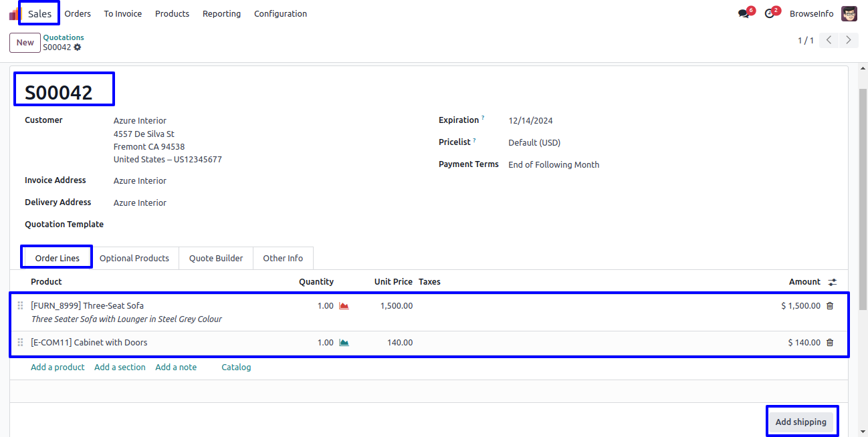868x437 pixels.
Task: Delete the Cabinet with Doors line
Action: coord(830,343)
